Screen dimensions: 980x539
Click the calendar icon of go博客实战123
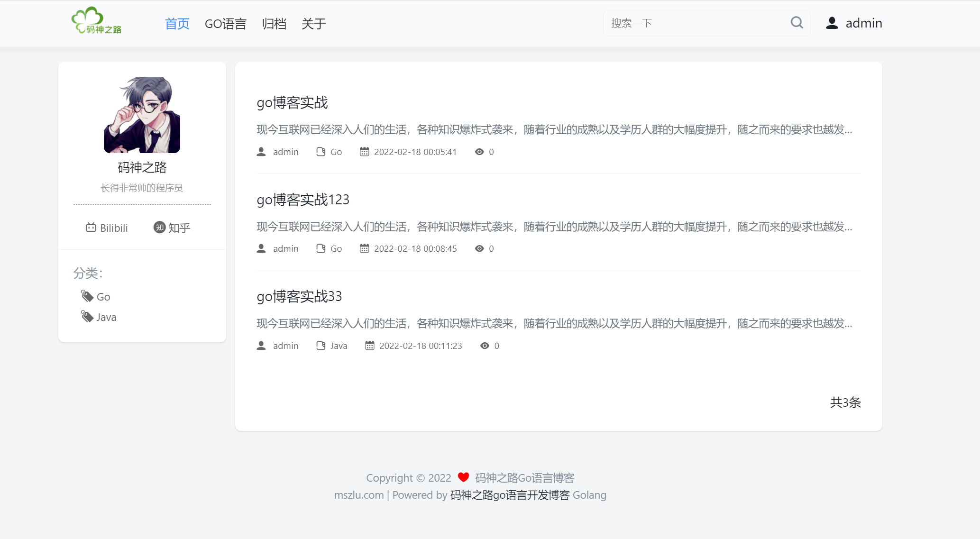tap(364, 248)
